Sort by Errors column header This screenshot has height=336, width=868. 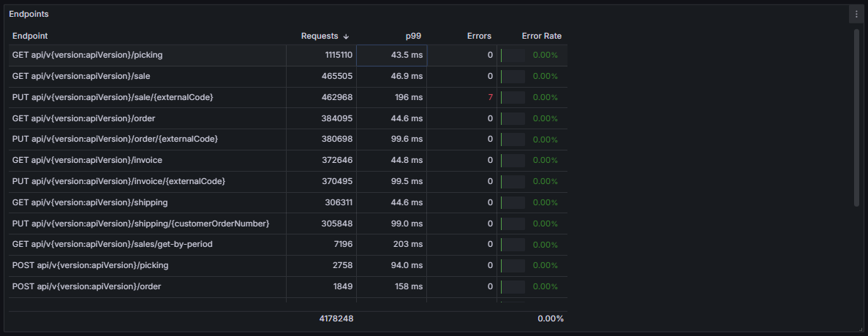click(x=479, y=36)
